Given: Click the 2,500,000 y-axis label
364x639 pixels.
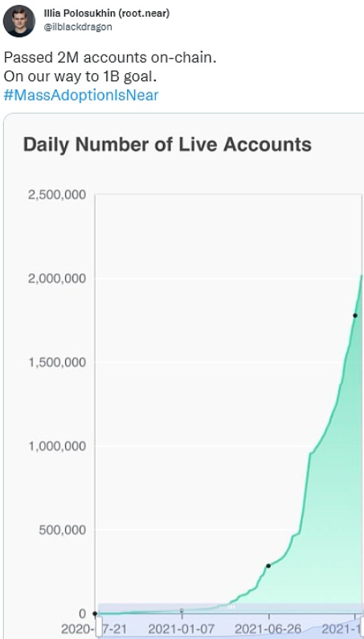Looking at the screenshot, I should [57, 195].
